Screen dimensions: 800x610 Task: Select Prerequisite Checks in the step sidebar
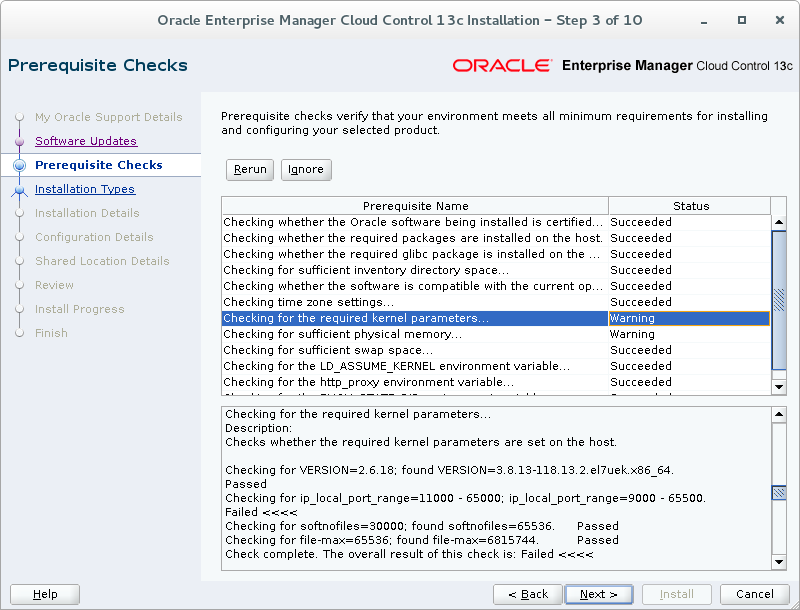pyautogui.click(x=98, y=165)
